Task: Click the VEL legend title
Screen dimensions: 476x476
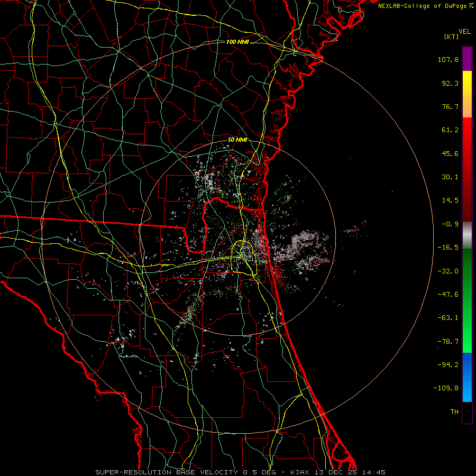Action: tap(465, 32)
